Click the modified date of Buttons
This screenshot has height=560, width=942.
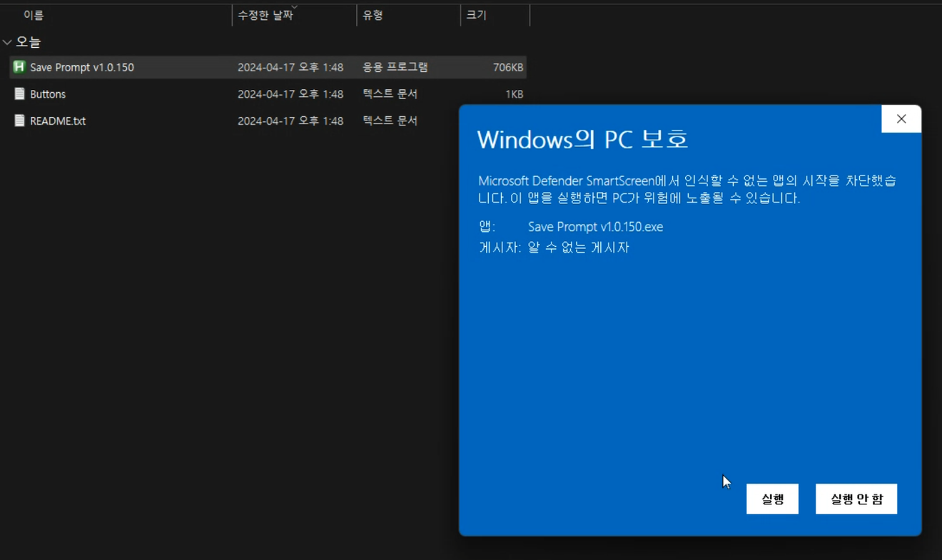click(x=290, y=94)
